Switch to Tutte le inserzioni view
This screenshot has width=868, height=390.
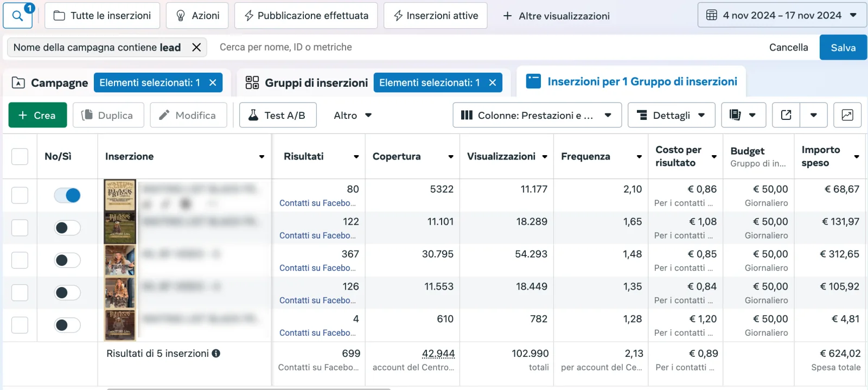102,15
